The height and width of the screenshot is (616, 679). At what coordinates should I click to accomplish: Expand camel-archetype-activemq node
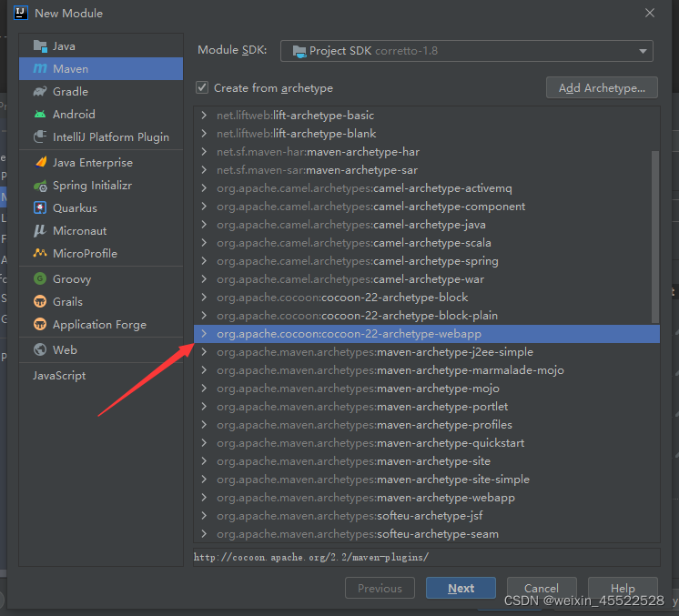pos(204,187)
